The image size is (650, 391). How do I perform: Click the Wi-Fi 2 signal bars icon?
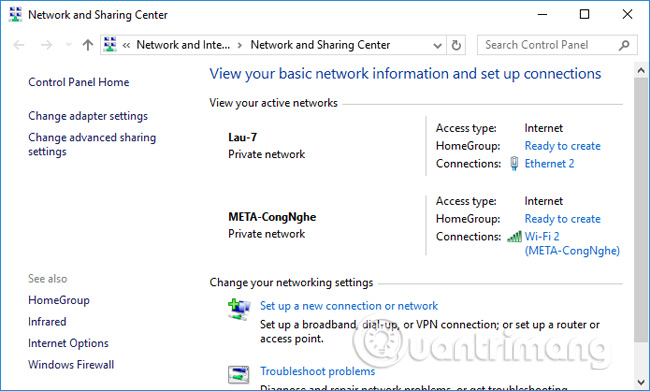[x=514, y=237]
